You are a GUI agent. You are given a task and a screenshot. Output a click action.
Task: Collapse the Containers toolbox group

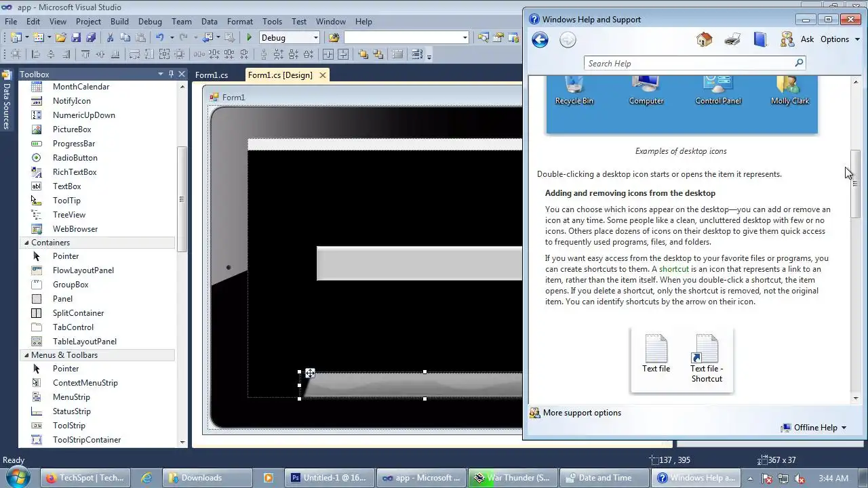(26, 243)
